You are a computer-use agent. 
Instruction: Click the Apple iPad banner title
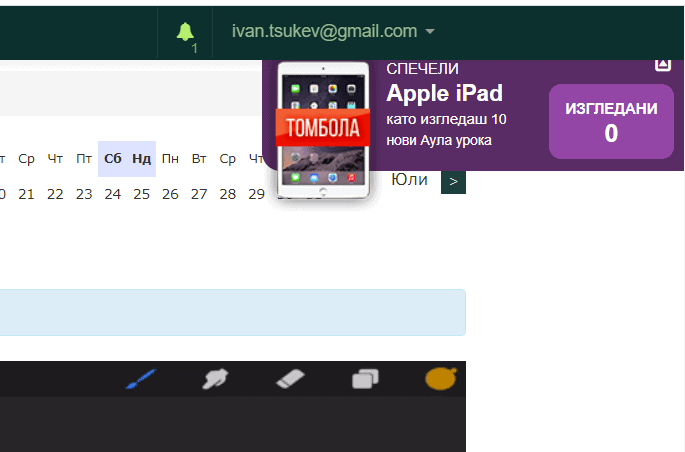coord(445,93)
